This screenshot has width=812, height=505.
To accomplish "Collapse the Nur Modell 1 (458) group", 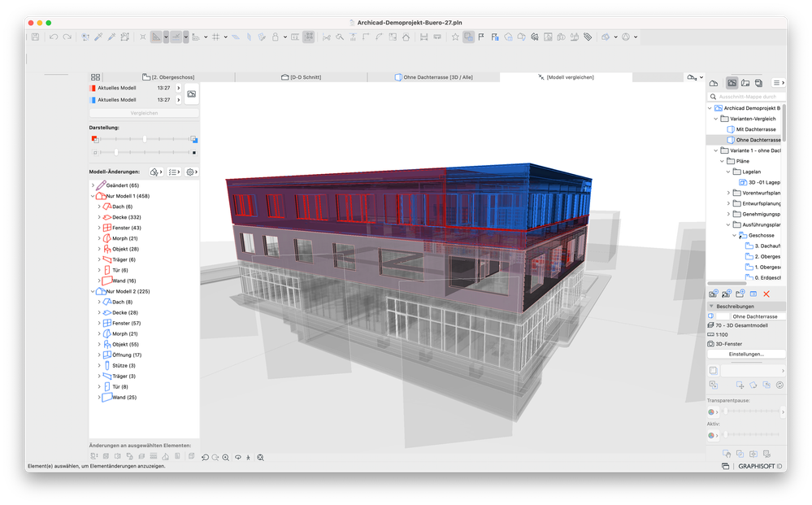I will click(93, 196).
